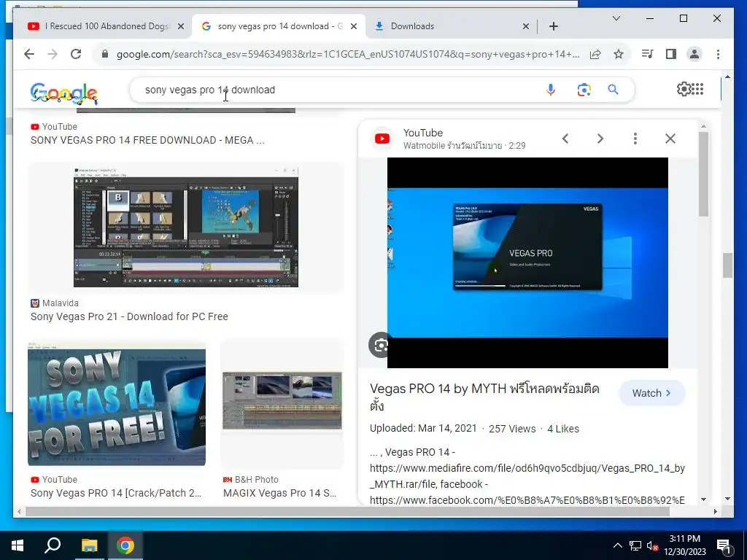This screenshot has width=747, height=560.
Task: Select B&H Photo Vegas thumbnail
Action: (x=282, y=400)
